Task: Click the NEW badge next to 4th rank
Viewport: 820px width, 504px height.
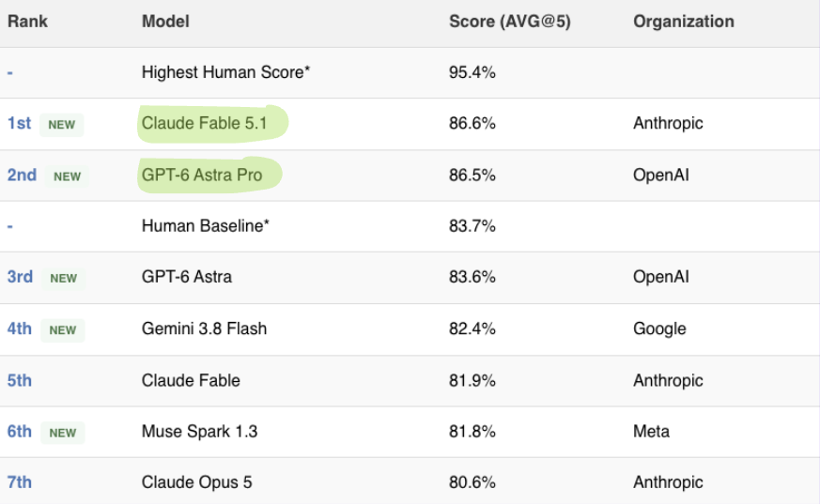Action: click(63, 330)
